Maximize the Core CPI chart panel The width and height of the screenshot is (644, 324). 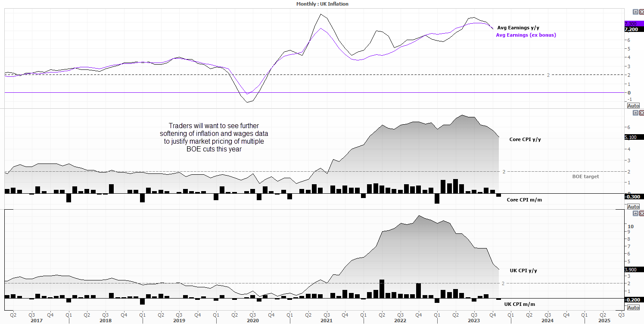tap(635, 113)
